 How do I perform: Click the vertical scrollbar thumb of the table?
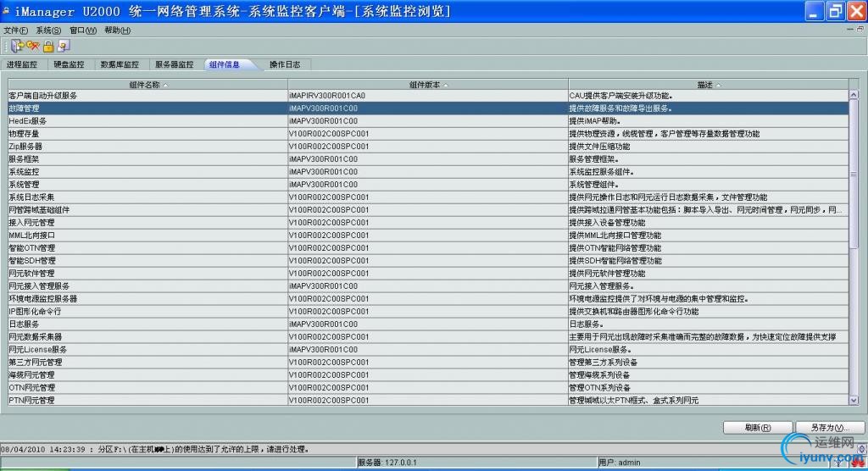(x=854, y=175)
